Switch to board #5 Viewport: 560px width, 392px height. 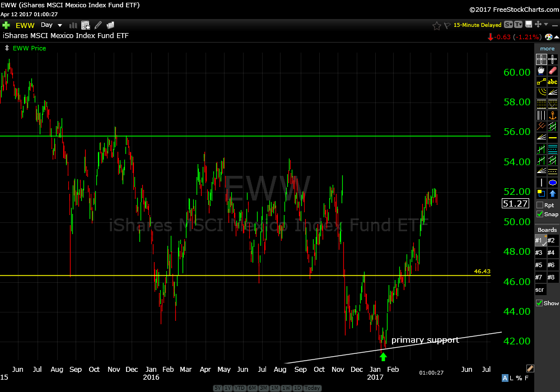click(x=540, y=265)
